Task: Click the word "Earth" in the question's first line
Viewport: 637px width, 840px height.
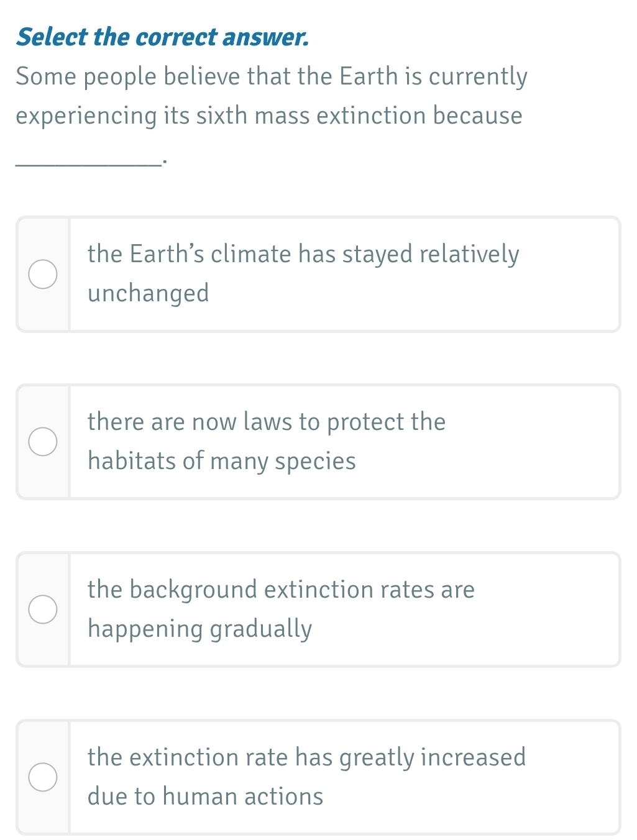Action: click(369, 77)
